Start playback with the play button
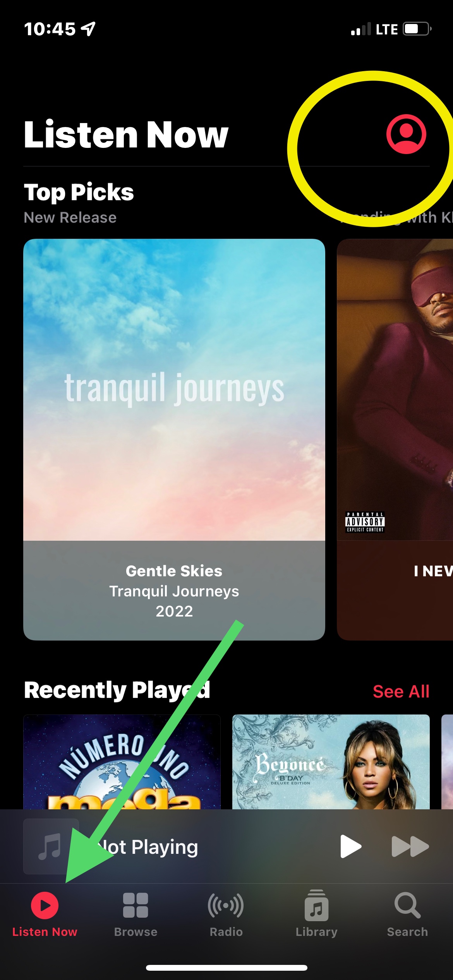 pos(351,846)
